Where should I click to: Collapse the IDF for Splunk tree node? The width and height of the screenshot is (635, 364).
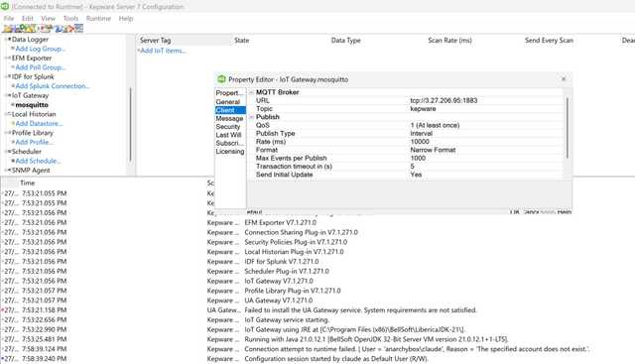click(6, 76)
